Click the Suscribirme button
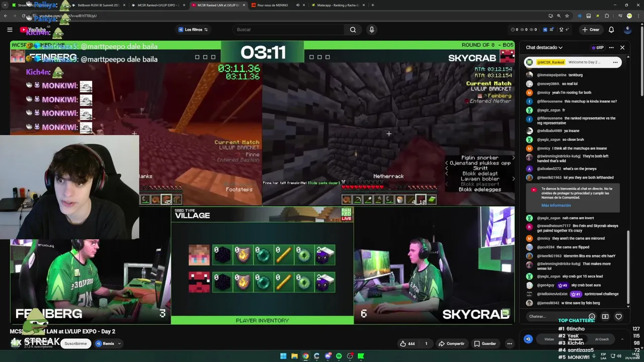 [75, 344]
